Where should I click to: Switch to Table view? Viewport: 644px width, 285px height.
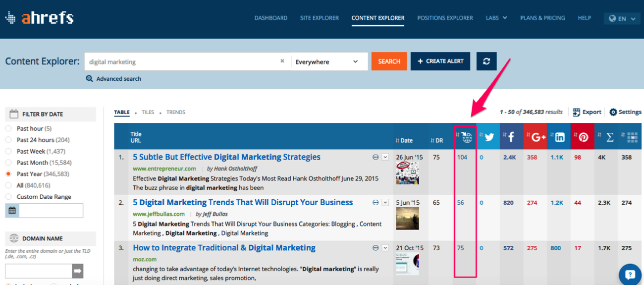pos(122,112)
